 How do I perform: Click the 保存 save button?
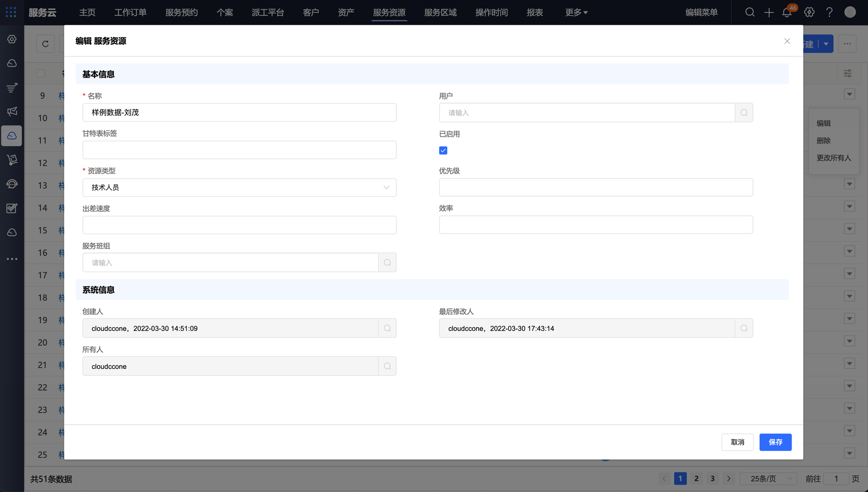(775, 442)
